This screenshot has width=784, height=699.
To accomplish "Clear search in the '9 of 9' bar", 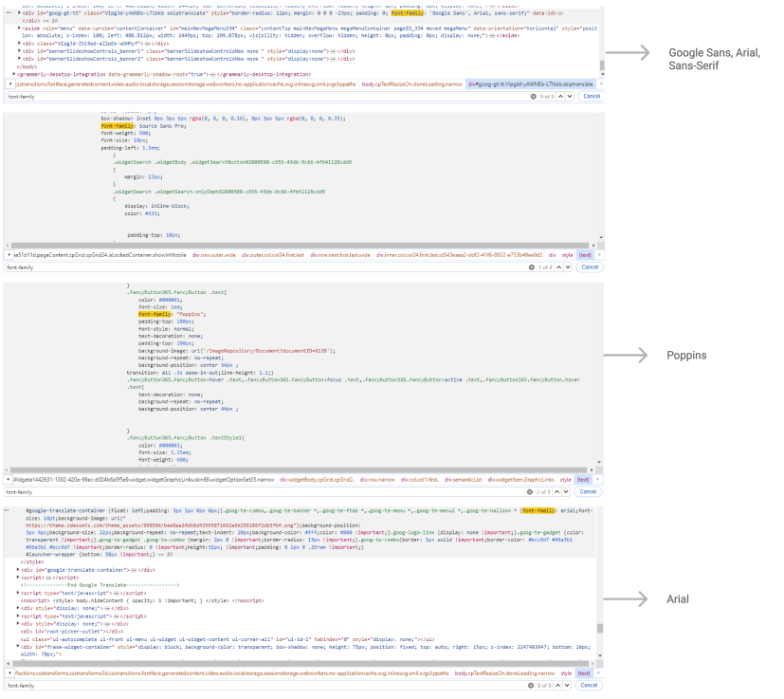I will 533,97.
